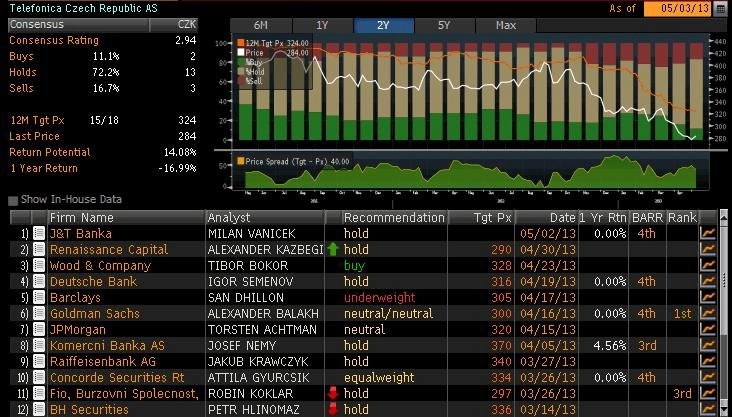Open Barclays report document icon
Screen dimensions: 732x417
(x=39, y=297)
